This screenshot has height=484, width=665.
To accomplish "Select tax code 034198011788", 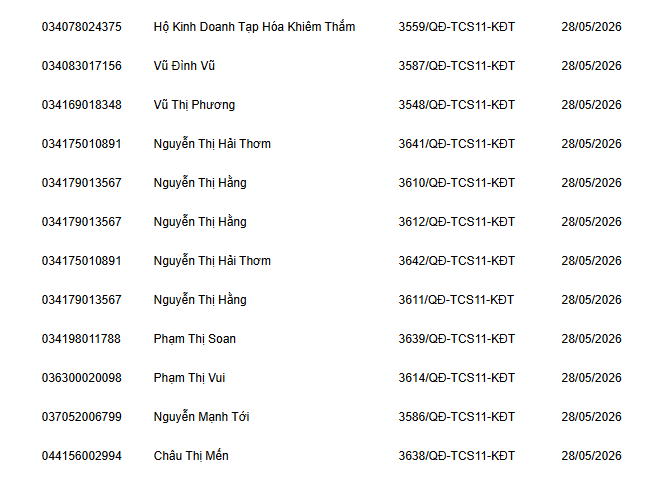I will [81, 339].
